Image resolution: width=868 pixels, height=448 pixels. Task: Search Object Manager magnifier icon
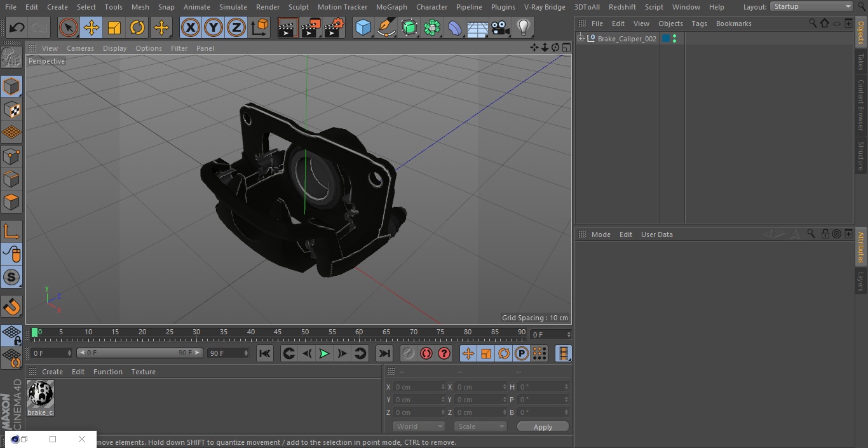pyautogui.click(x=813, y=24)
